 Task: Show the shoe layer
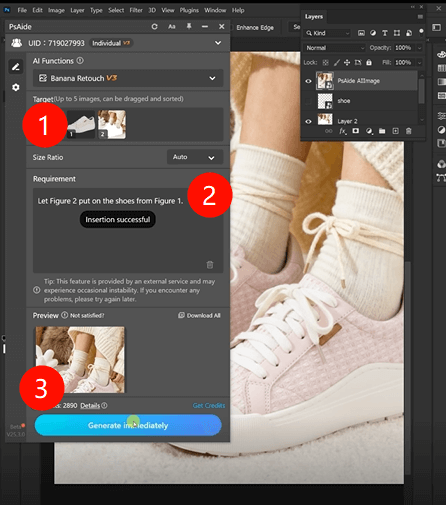pos(308,101)
